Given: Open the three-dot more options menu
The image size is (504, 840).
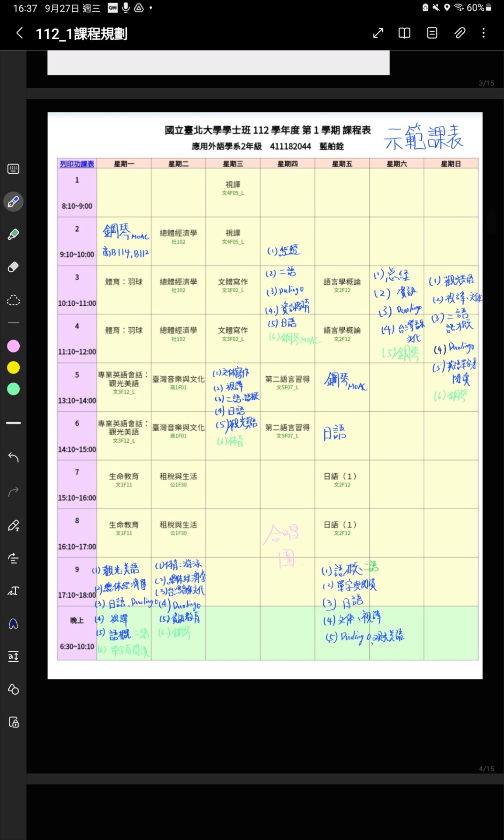Looking at the screenshot, I should (483, 33).
